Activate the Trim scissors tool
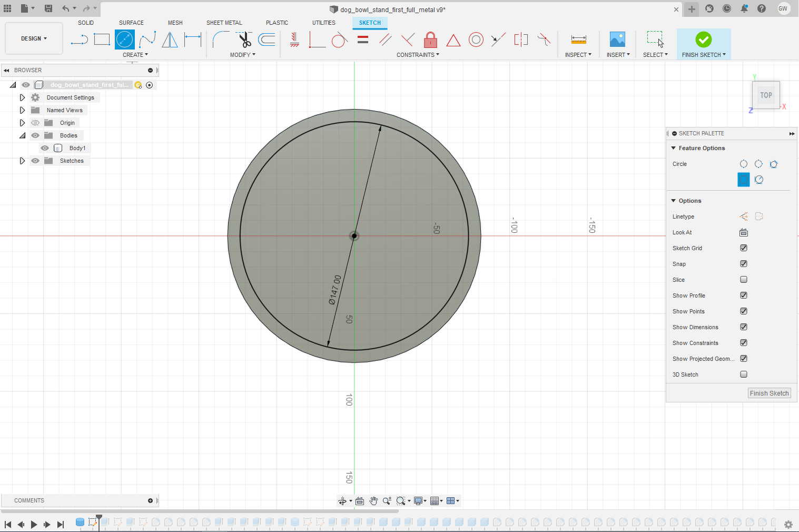 (x=244, y=40)
